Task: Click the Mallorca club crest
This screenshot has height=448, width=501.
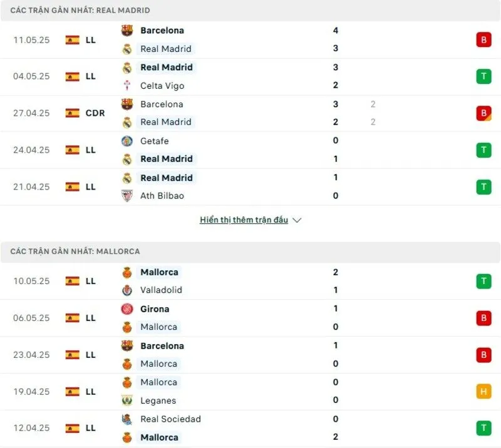Action: click(127, 272)
